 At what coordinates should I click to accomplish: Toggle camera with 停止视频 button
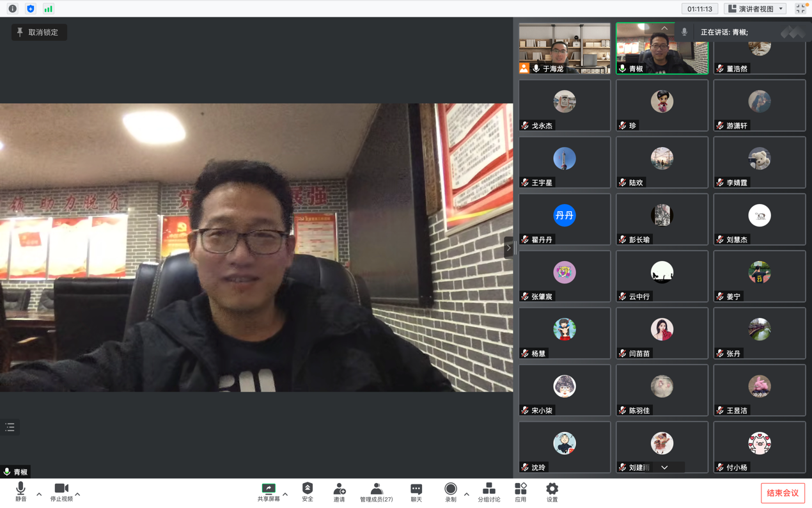pos(61,489)
